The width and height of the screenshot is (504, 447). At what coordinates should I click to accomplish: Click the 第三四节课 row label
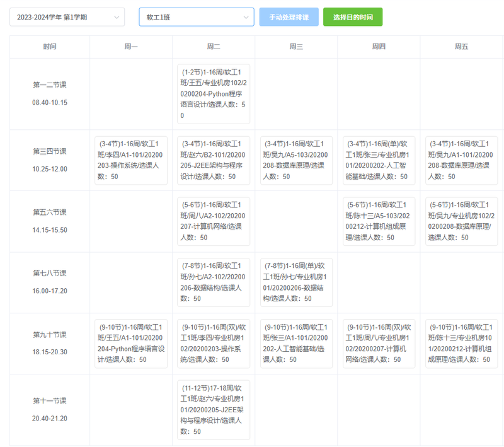pos(50,151)
